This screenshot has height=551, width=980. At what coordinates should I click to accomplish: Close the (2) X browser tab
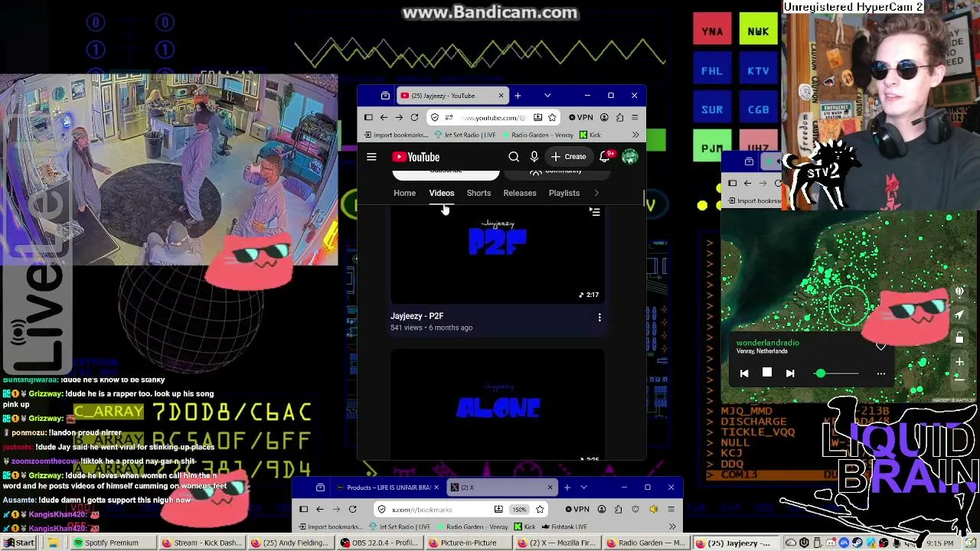point(549,487)
